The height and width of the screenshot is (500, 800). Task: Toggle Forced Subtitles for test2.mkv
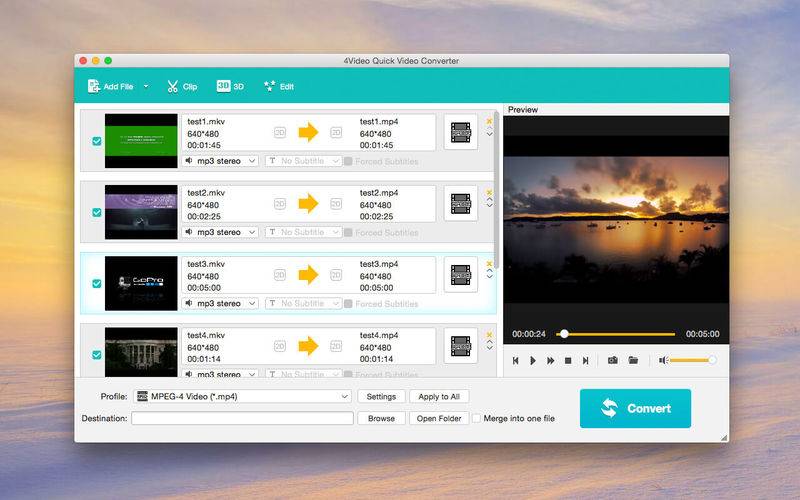point(348,233)
